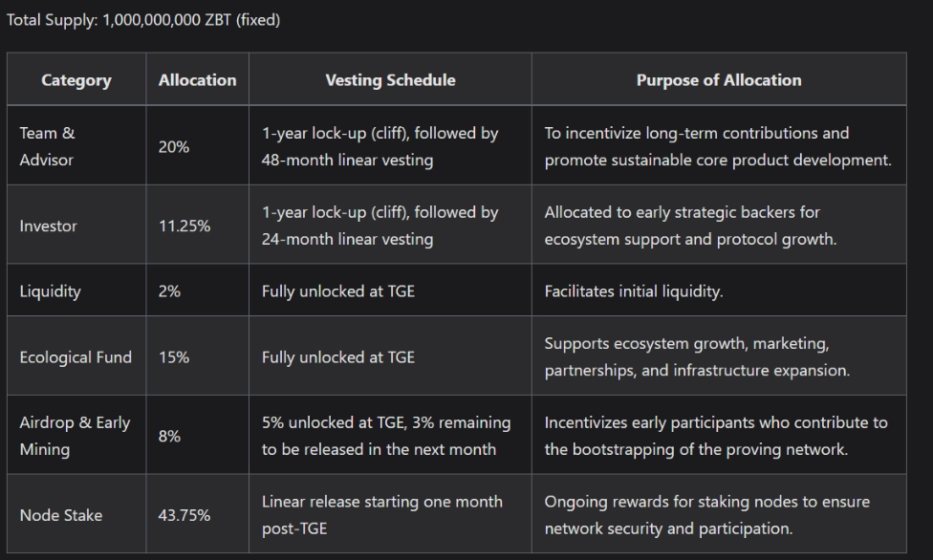Select the 15% allocation value
933x560 pixels.
tap(174, 357)
